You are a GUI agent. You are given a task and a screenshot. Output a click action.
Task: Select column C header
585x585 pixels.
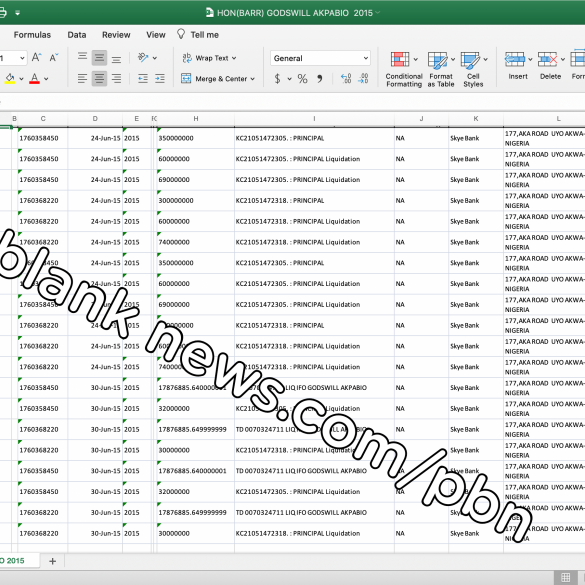[x=43, y=119]
